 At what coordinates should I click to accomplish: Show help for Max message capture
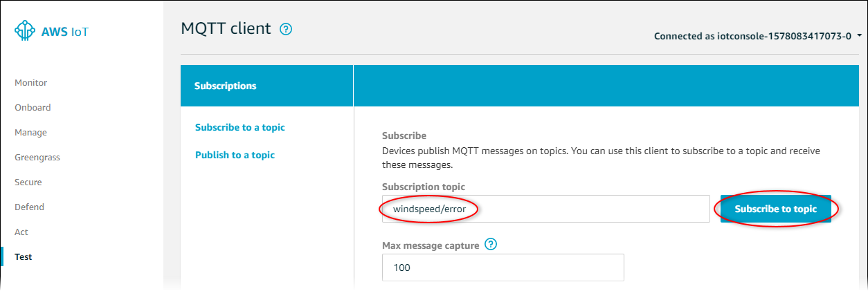pos(491,245)
